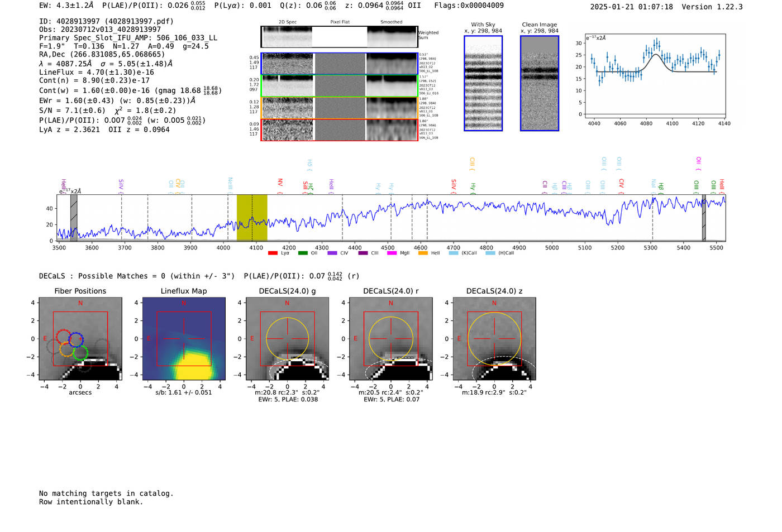
Task: Click the yellow highlighted band in the spectrum
Action: [252, 218]
